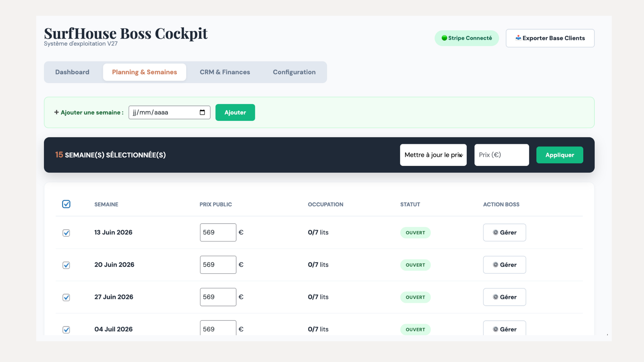Click green Stripe Connecté status dot
The width and height of the screenshot is (644, 362).
[x=444, y=38]
